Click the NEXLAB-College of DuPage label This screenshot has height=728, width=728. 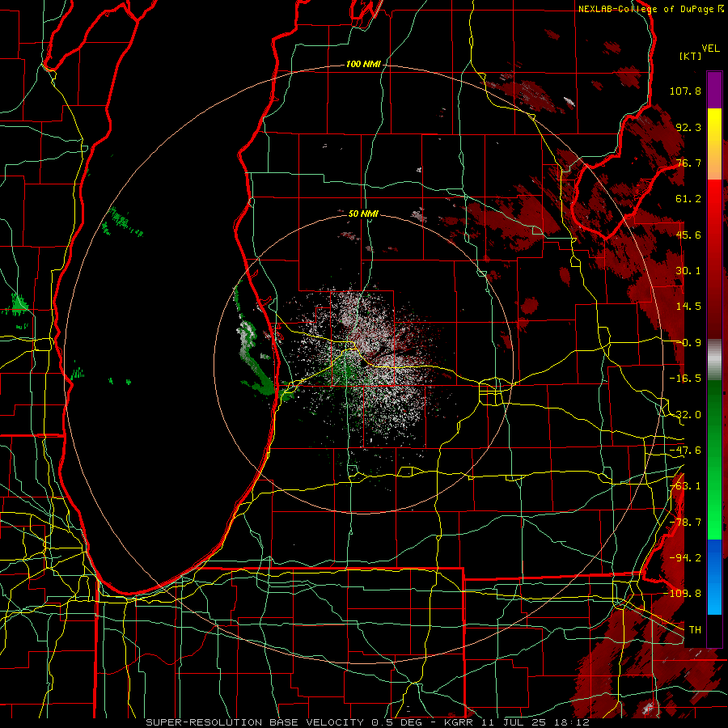[x=650, y=9]
